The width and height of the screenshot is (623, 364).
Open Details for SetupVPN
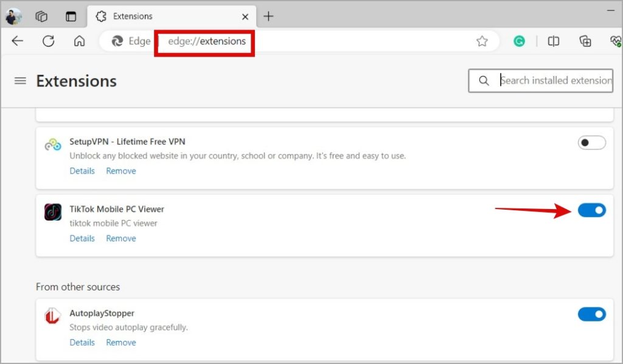point(82,171)
